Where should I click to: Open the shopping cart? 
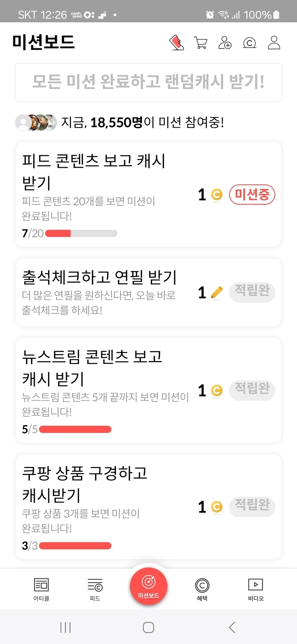click(201, 43)
